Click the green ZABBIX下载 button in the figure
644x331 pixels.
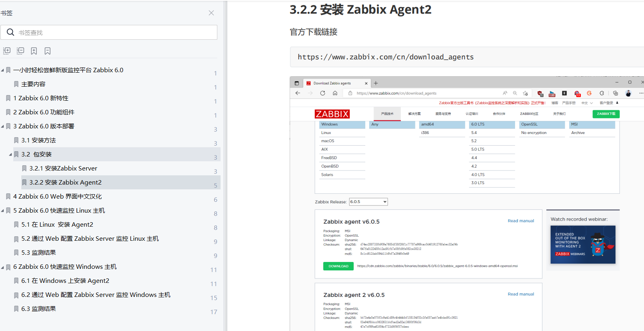[x=606, y=114]
